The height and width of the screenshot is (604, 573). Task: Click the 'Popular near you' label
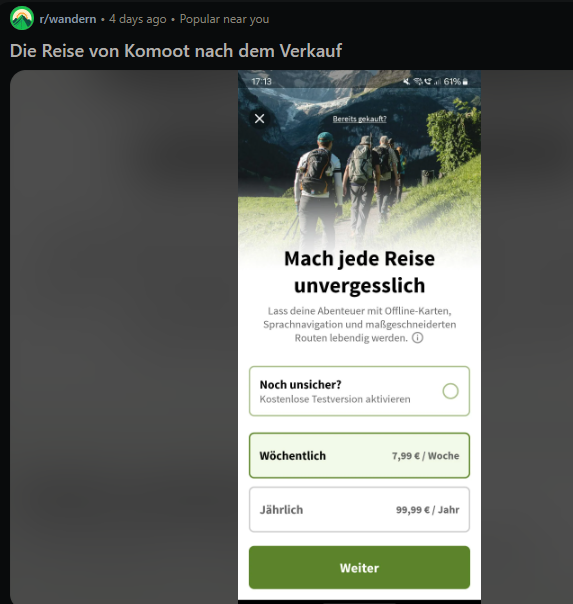(x=225, y=19)
